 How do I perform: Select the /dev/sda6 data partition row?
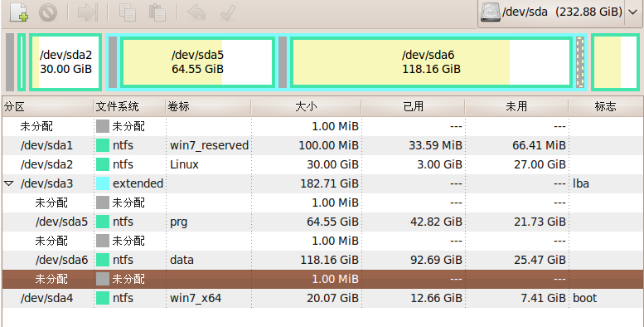(x=322, y=260)
